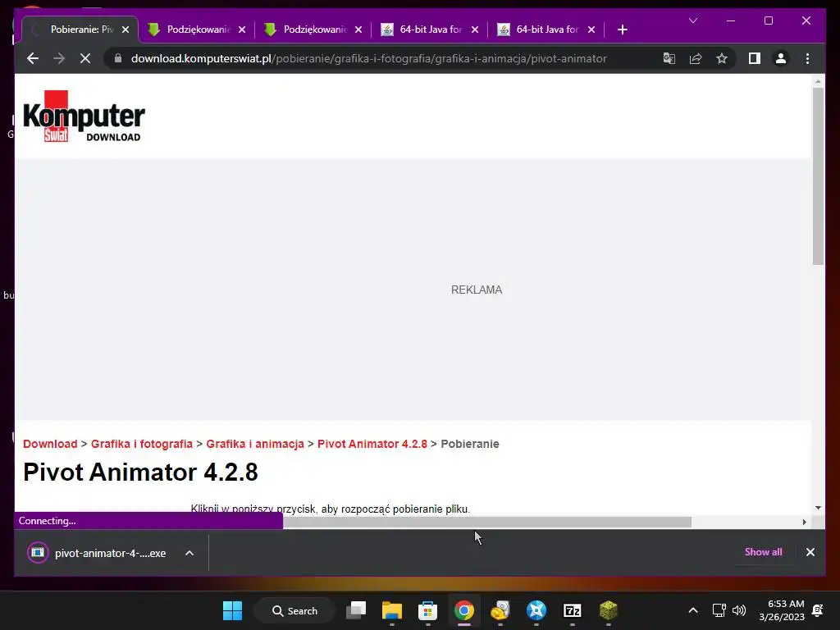Click the horizontal scrollbar right arrow

pos(804,522)
